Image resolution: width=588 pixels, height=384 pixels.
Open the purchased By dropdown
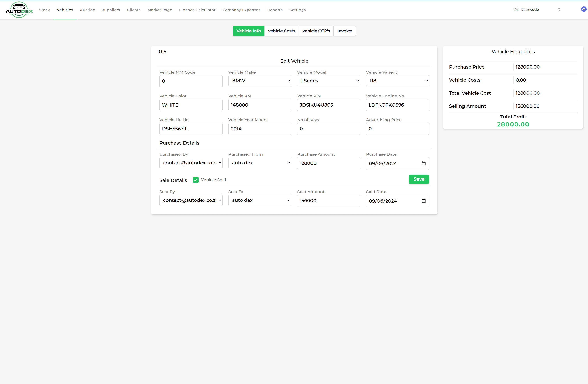coord(191,163)
